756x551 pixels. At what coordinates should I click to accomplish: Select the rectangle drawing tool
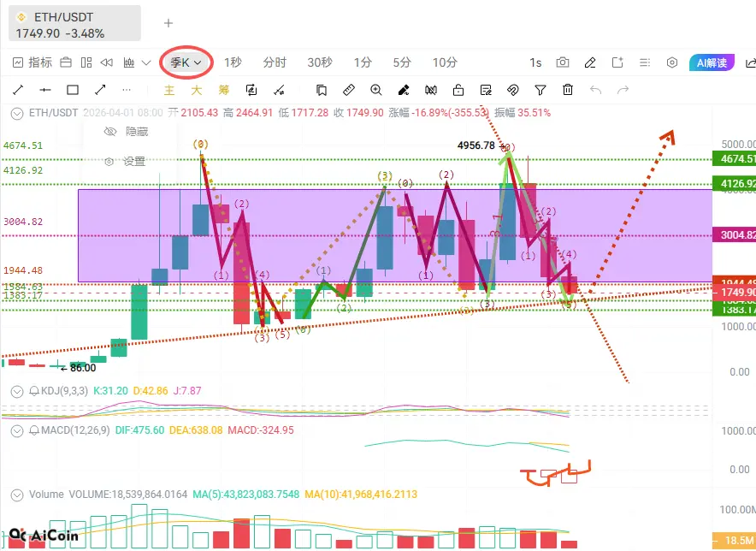point(73,90)
